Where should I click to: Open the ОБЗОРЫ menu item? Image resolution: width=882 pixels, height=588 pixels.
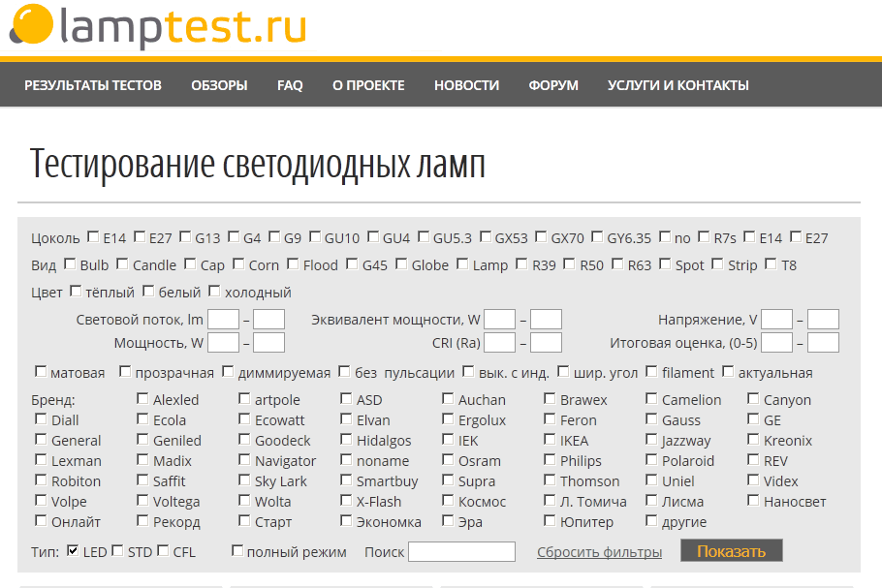[x=219, y=85]
